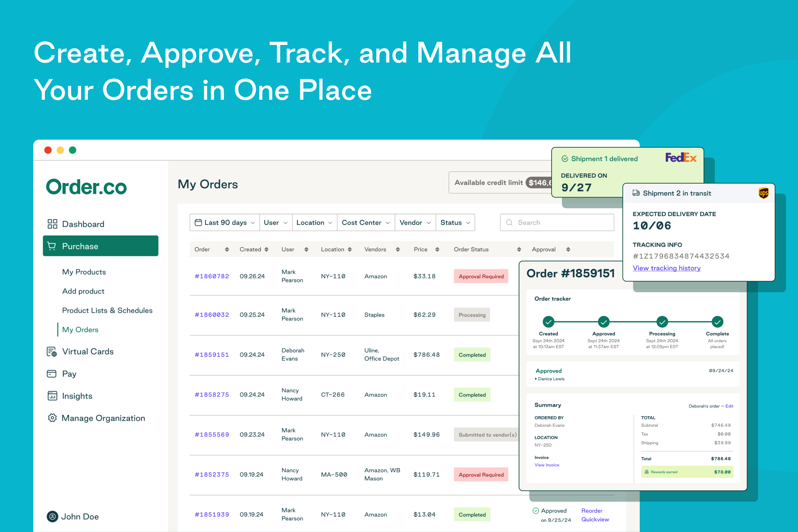Click Processing status badge for #1860032
Image resolution: width=798 pixels, height=532 pixels.
pos(471,315)
